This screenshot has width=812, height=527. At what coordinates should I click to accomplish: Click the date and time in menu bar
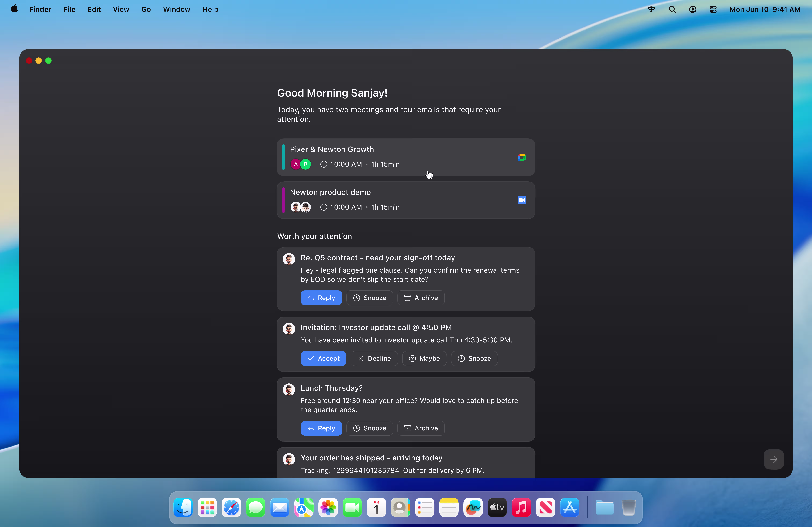coord(765,9)
